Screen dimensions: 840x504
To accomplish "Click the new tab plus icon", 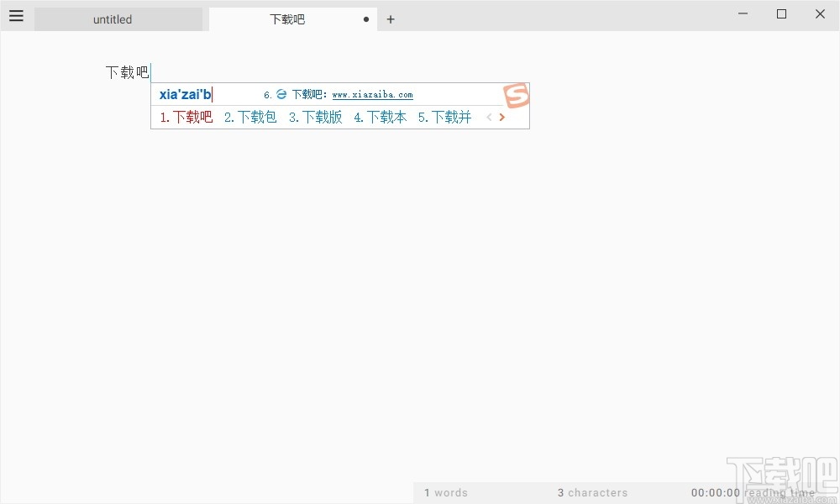I will 390,18.
